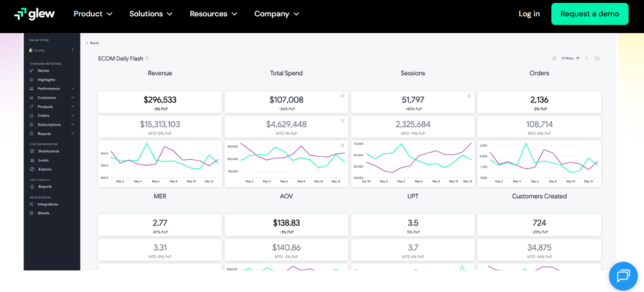Click the folder icon in dashboard header
The image size is (644, 292).
tap(597, 58)
